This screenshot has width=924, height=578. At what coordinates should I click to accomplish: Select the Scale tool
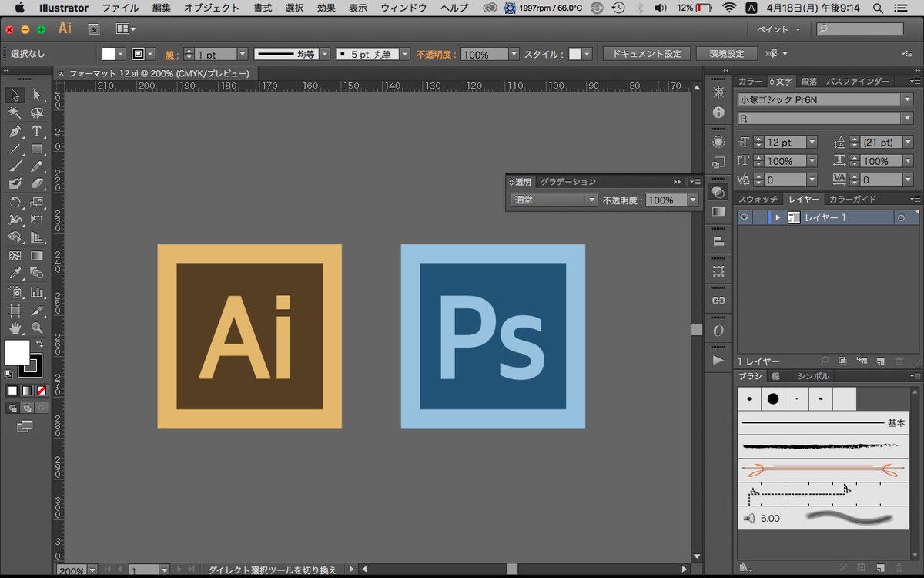pyautogui.click(x=37, y=203)
